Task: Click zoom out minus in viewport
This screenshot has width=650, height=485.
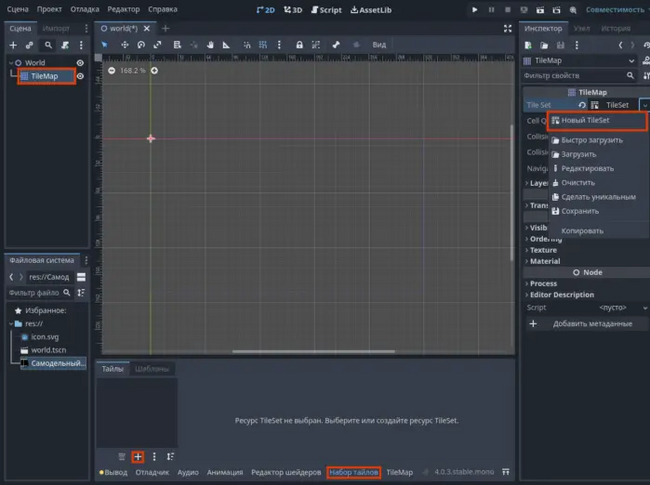Action: click(x=111, y=70)
